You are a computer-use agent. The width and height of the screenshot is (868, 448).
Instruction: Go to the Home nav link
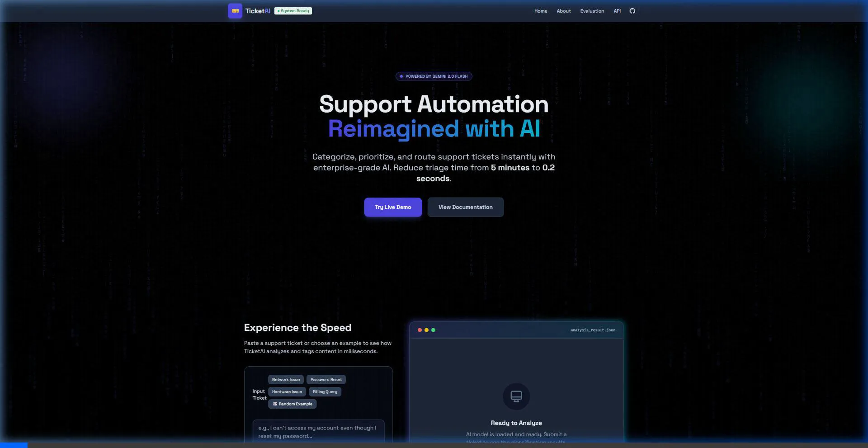541,11
